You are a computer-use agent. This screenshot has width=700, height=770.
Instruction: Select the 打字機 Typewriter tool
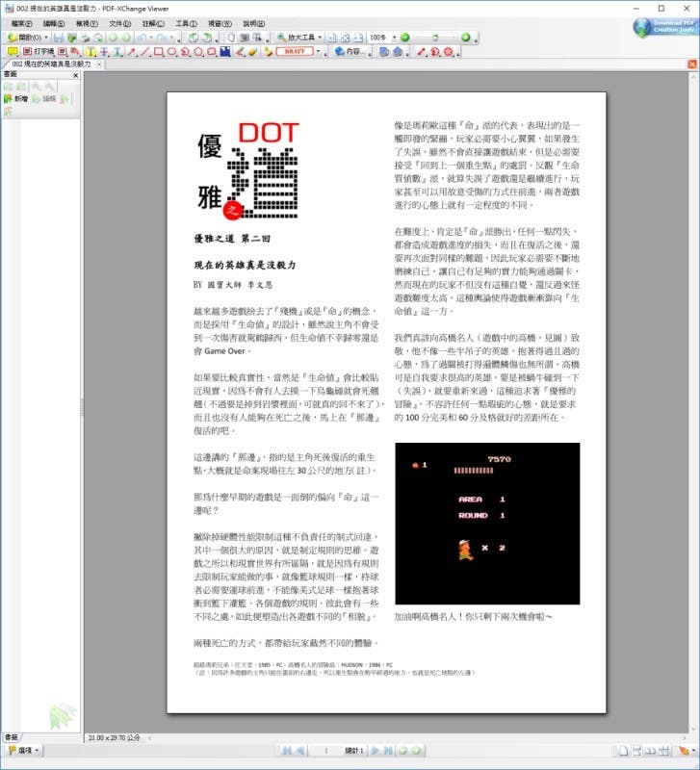[39, 51]
